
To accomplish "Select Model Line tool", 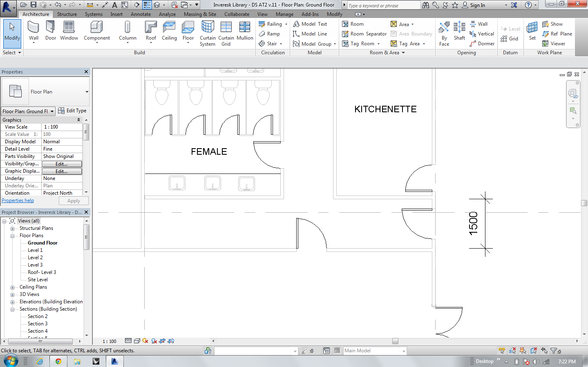I will point(310,34).
